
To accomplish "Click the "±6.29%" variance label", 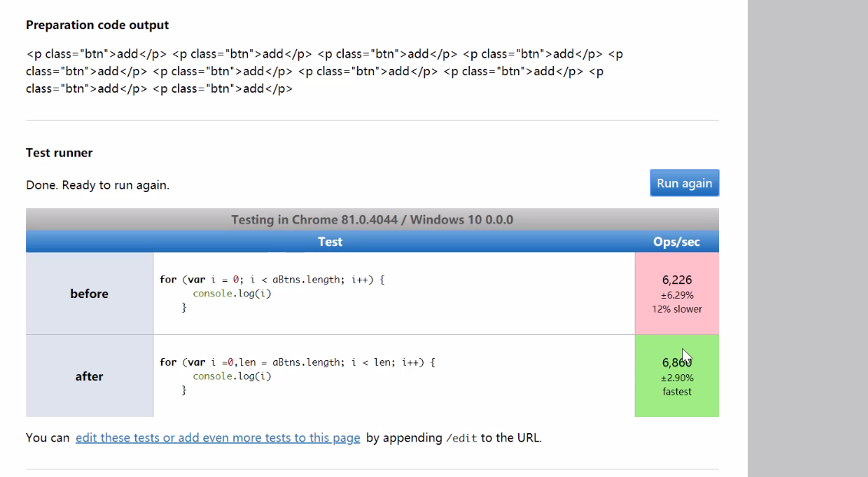I will point(677,294).
